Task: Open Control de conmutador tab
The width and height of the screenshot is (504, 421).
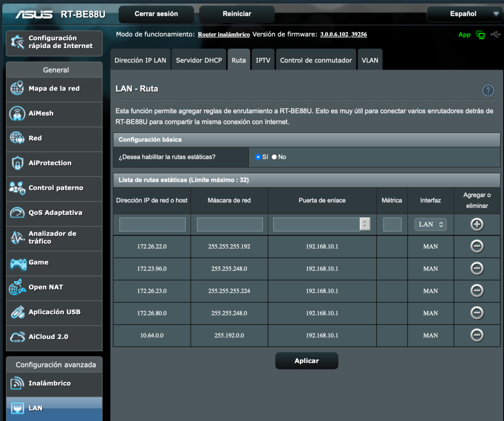Action: (316, 60)
